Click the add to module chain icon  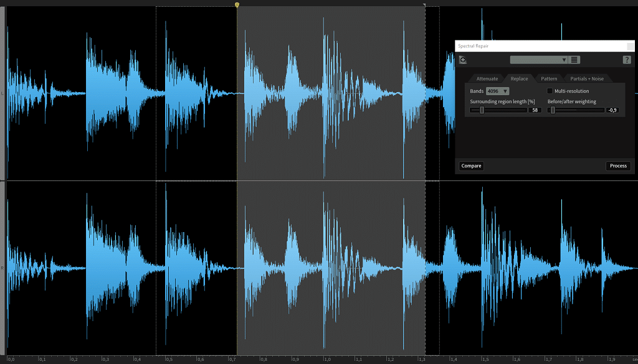(x=463, y=60)
